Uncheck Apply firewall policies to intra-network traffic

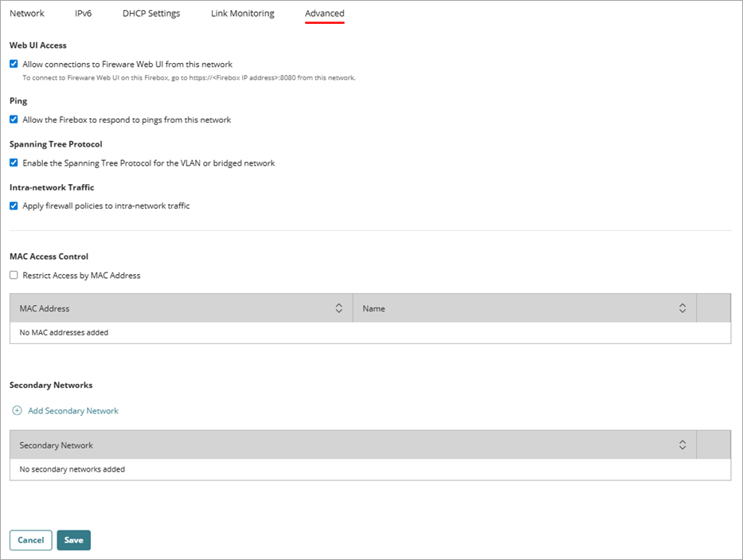[13, 206]
